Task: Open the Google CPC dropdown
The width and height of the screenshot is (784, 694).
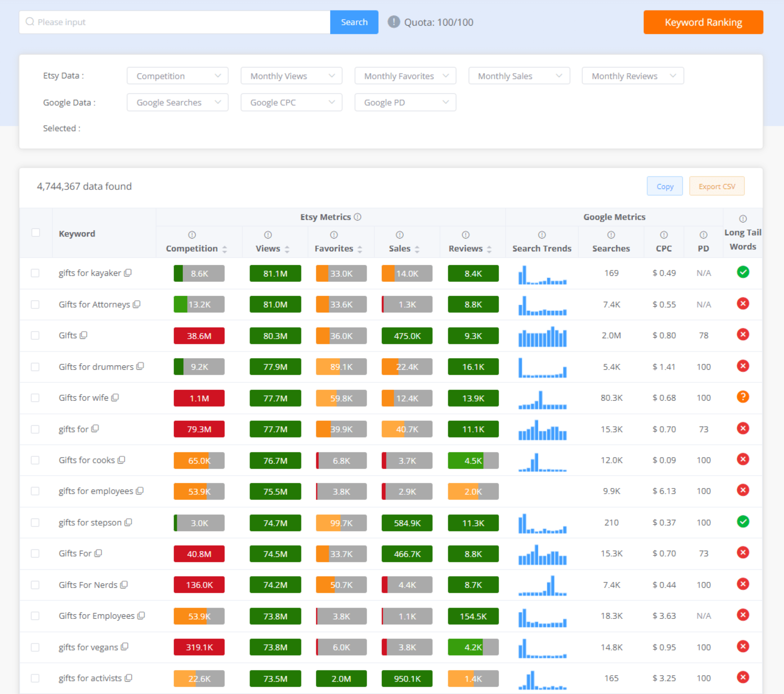Action: tap(291, 102)
